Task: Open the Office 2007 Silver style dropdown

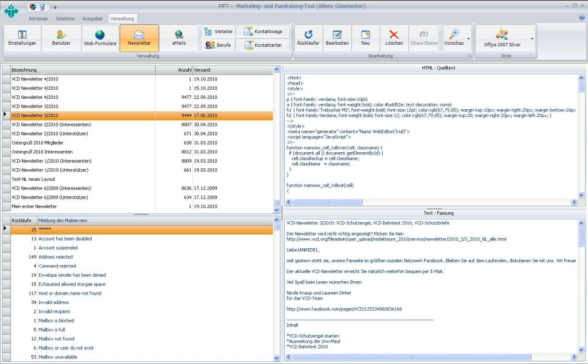Action: (532, 39)
